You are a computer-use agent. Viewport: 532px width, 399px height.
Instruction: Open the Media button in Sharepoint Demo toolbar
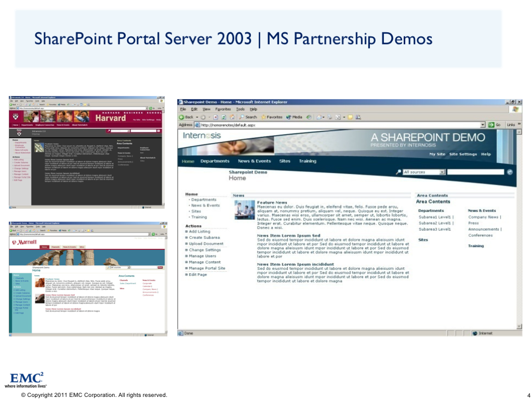(295, 117)
